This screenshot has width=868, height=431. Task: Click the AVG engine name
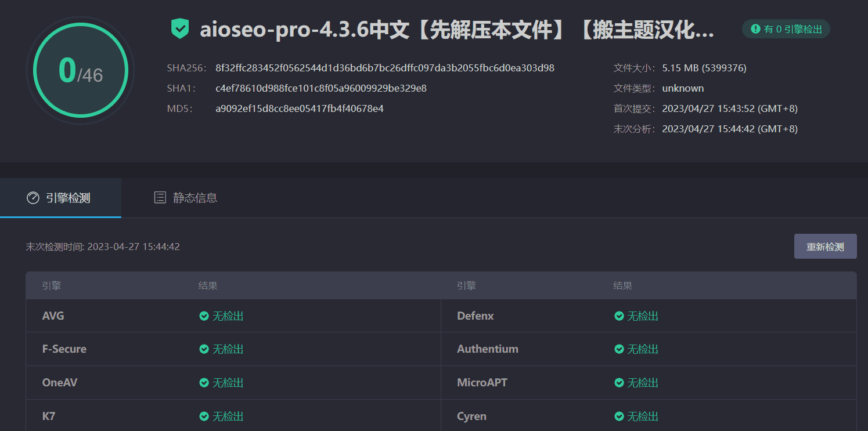pyautogui.click(x=53, y=316)
